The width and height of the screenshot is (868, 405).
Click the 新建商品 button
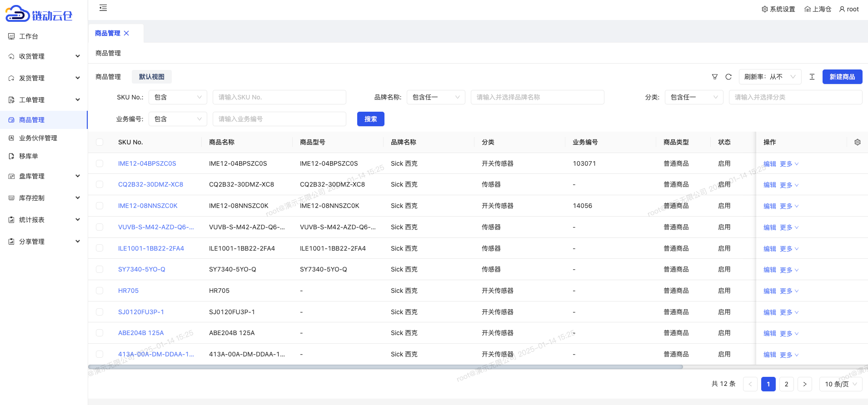point(842,77)
